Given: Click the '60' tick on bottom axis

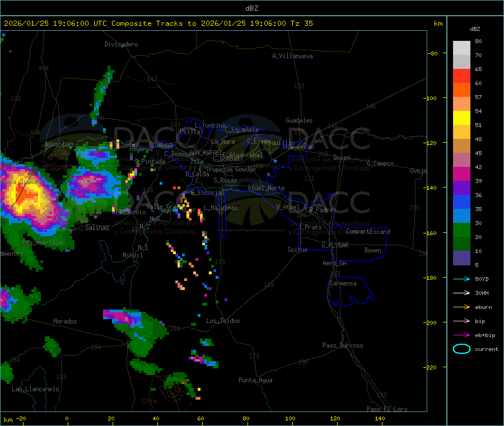Looking at the screenshot, I should (200, 418).
